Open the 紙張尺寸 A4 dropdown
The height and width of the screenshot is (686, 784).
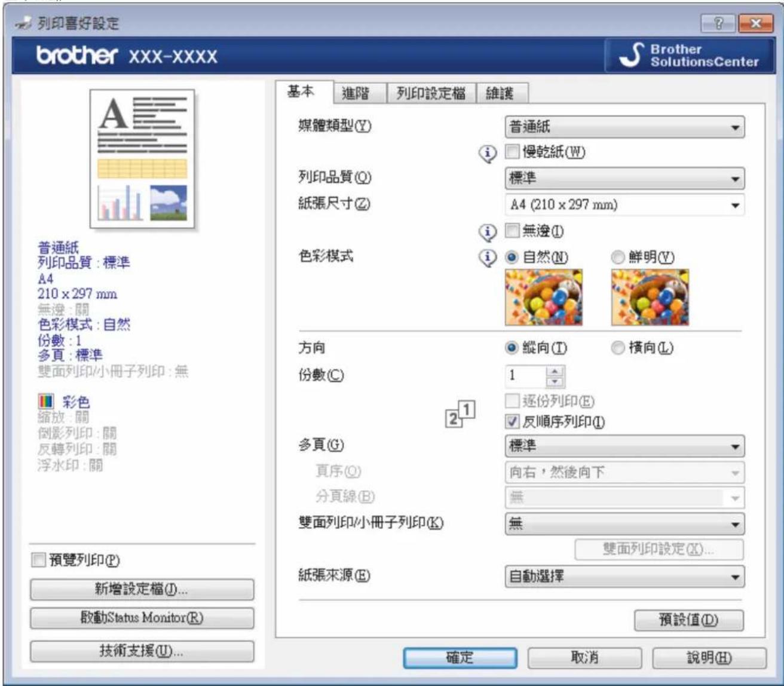pos(624,205)
